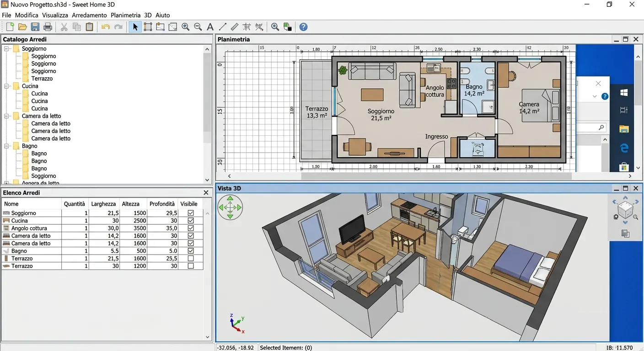The width and height of the screenshot is (644, 351).
Task: Toggle Visibile checkbox in the Bagno row
Action: 191,251
